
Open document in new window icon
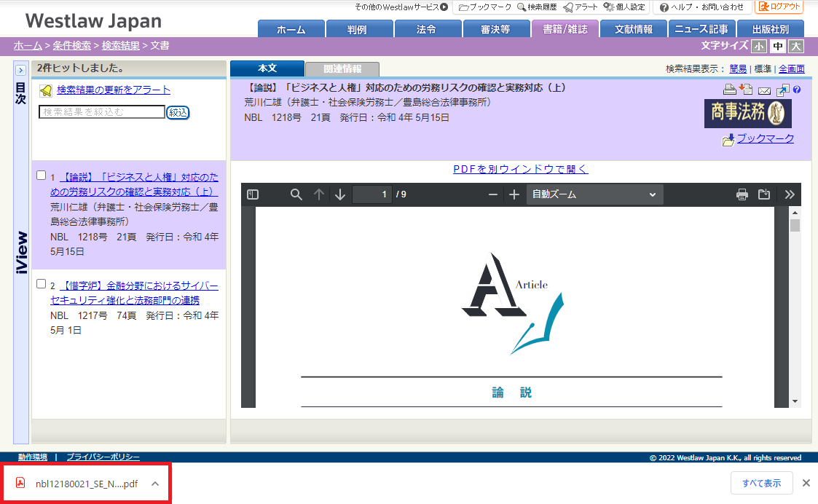(x=782, y=90)
